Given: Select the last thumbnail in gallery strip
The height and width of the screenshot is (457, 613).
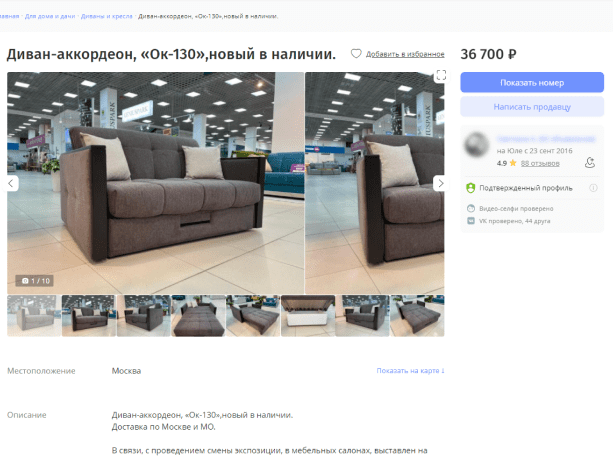Looking at the screenshot, I should [x=417, y=315].
